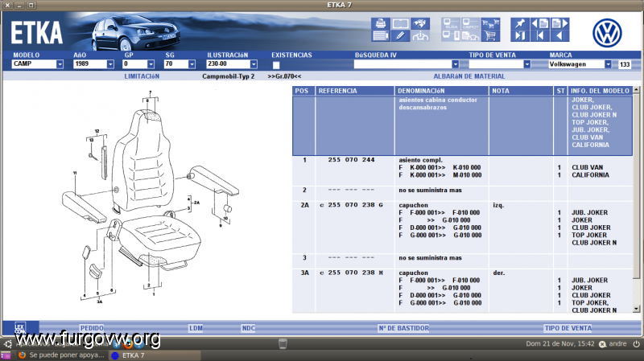Go to next page with right arrow document icon
The image size is (644, 361).
(559, 23)
